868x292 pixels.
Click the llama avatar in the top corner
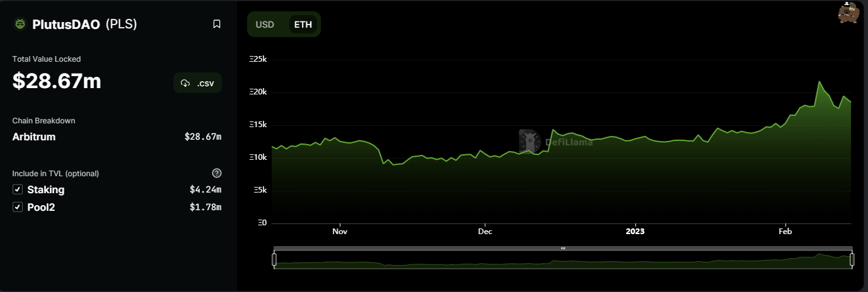848,13
